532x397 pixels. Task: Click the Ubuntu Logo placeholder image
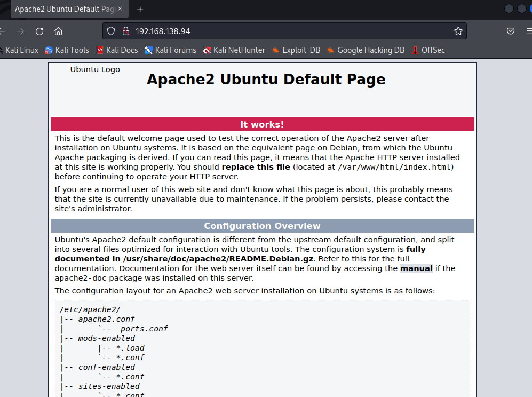(95, 69)
